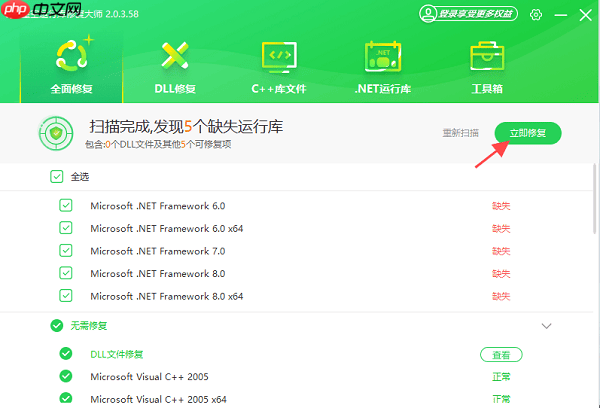The height and width of the screenshot is (408, 600).
Task: Collapse the 无需修复 section chevron
Action: pos(546,326)
